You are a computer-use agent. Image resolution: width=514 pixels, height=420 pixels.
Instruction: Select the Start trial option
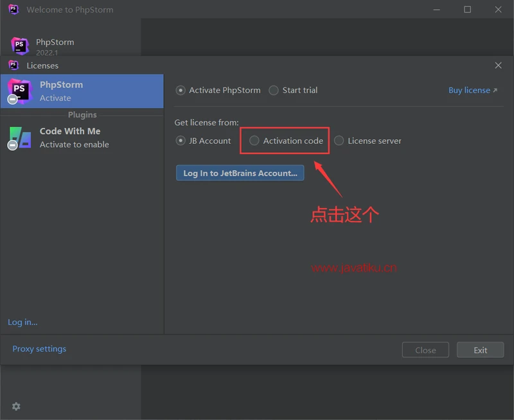(x=274, y=91)
